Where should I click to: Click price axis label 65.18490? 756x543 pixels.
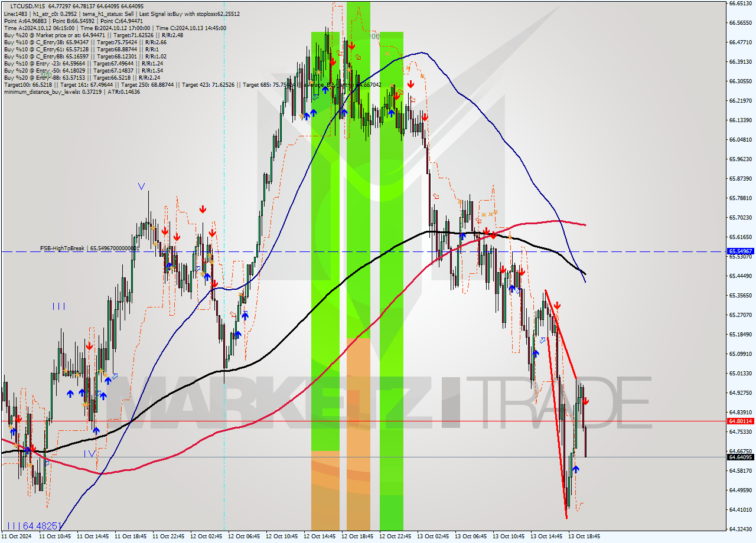(x=740, y=334)
